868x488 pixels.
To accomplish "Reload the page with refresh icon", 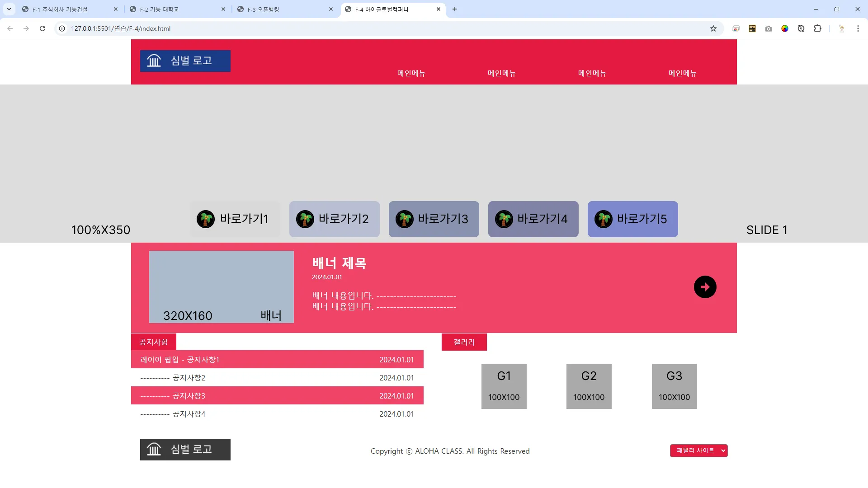I will click(x=42, y=28).
